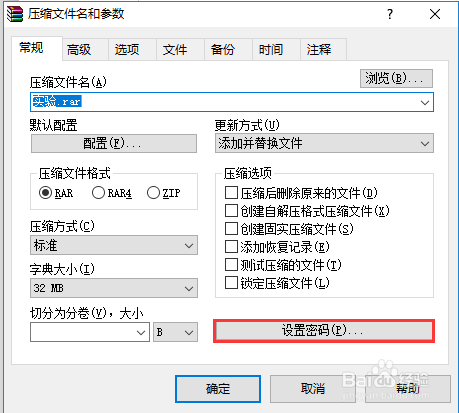Click the 浏览 browse button
The height and width of the screenshot is (413, 459).
396,79
